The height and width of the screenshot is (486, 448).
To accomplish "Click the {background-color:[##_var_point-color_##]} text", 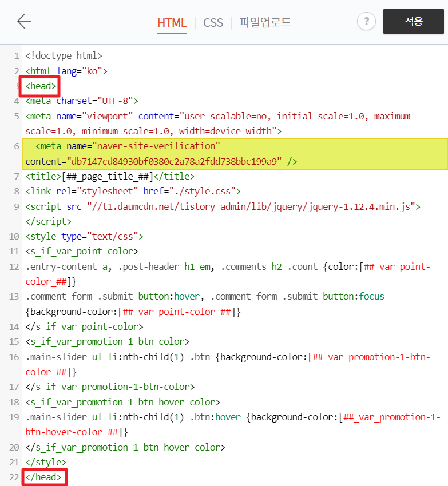I will click(x=133, y=312).
